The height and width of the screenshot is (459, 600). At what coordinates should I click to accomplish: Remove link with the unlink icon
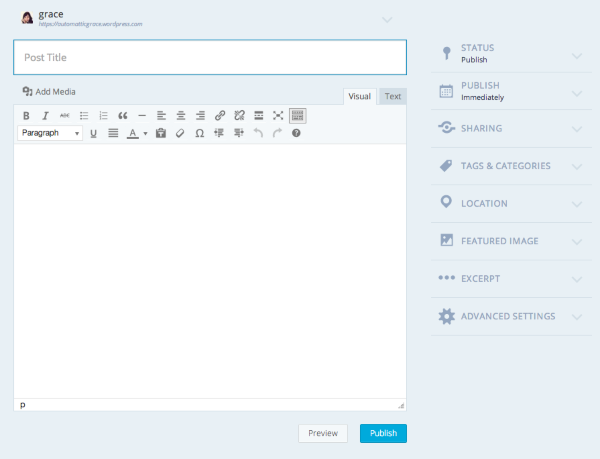click(x=239, y=116)
